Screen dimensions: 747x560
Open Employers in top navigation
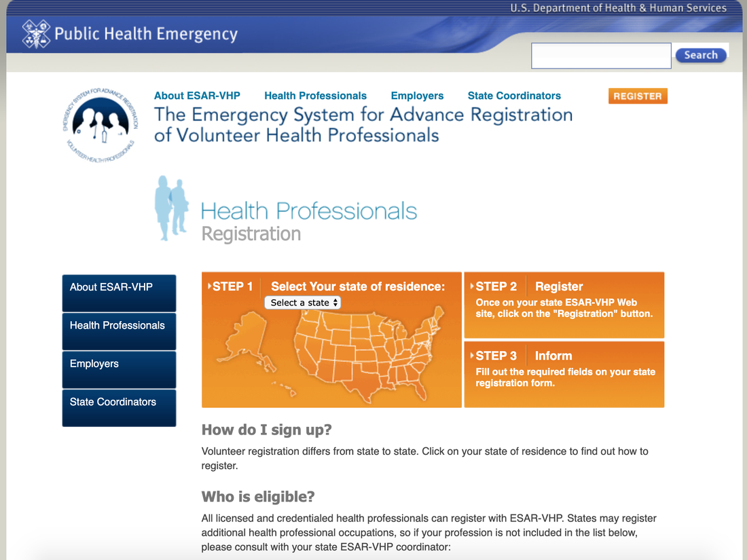tap(418, 96)
